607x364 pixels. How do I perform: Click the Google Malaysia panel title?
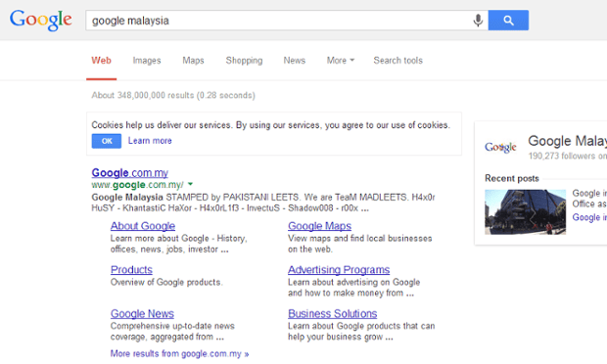[x=568, y=141]
